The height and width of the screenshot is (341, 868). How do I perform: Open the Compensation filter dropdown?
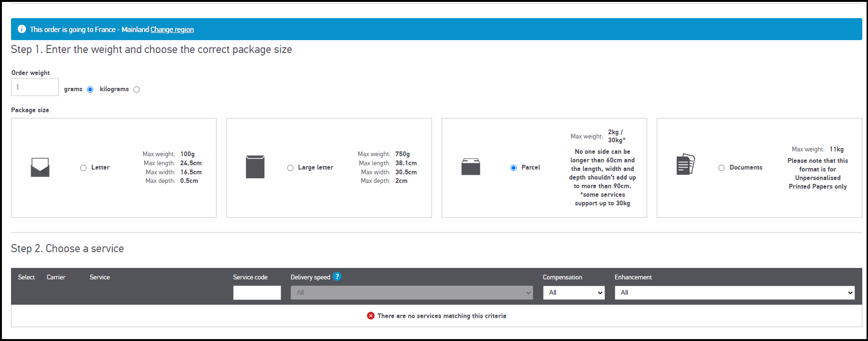click(x=574, y=293)
